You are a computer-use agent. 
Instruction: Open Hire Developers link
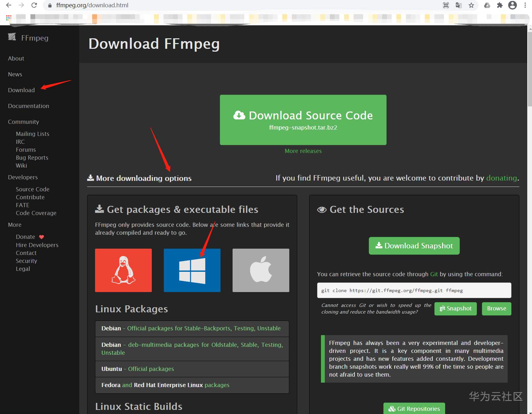click(37, 245)
